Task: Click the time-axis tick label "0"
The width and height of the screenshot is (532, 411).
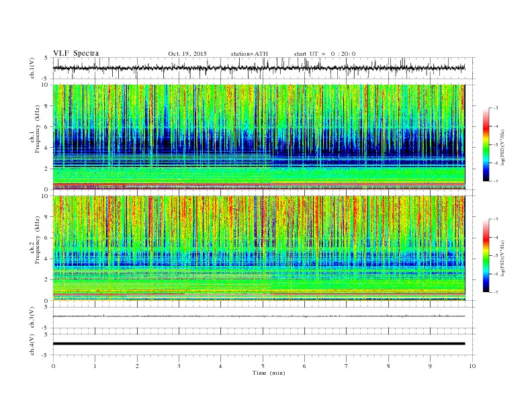Action: 53,366
